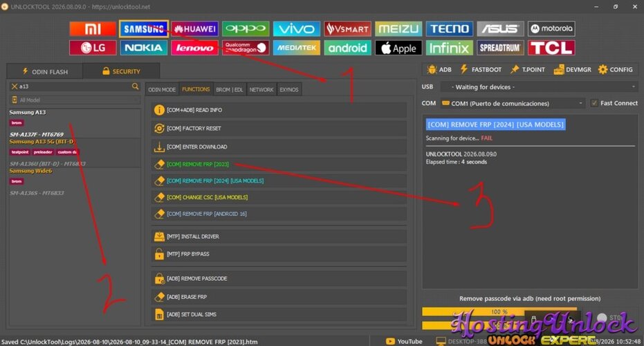
Task: Switch to the SECURITY tab
Action: click(x=121, y=71)
